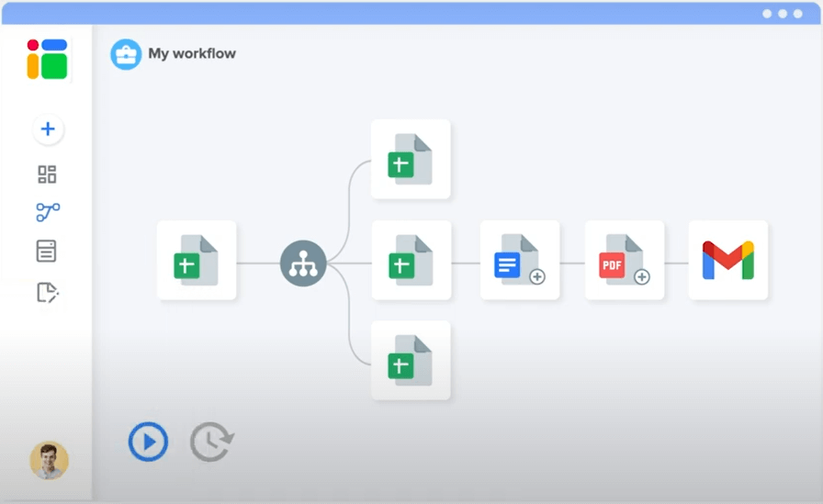Select the top branch spreadsheet node

[411, 159]
